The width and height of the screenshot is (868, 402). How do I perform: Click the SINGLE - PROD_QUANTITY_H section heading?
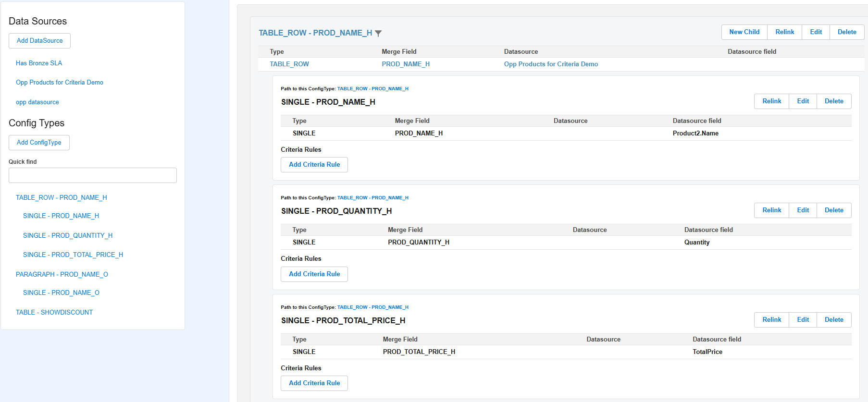(336, 211)
